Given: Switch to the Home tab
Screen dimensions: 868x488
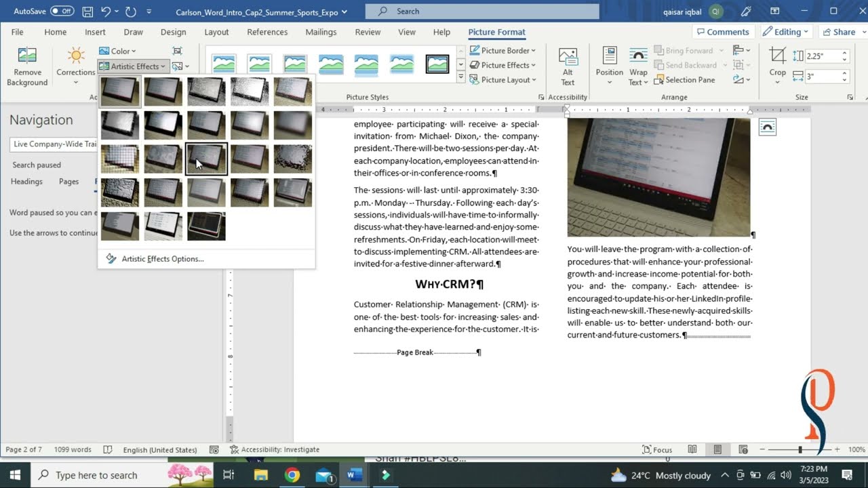Looking at the screenshot, I should tap(56, 32).
